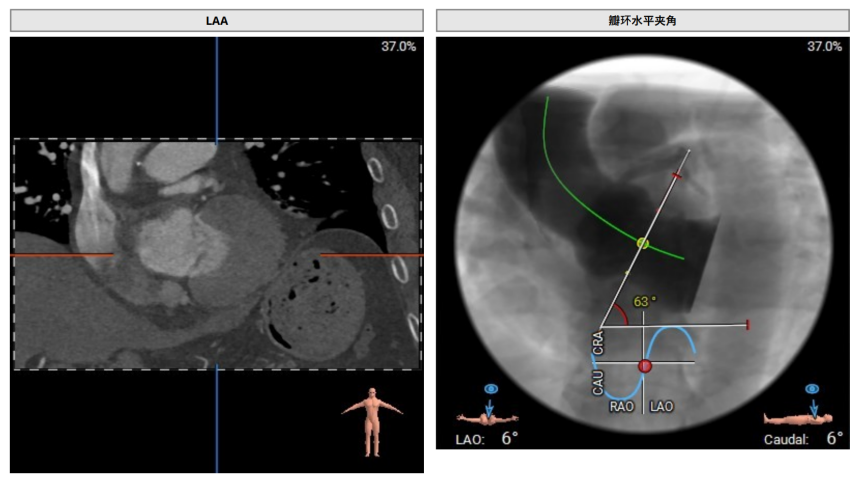Screen dimensions: 866x482
Task: Click the RAO axis label
Action: tap(621, 407)
